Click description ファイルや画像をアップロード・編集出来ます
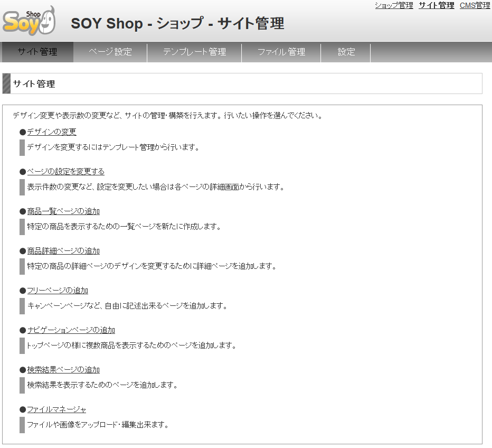Image resolution: width=492 pixels, height=448 pixels. [x=98, y=425]
